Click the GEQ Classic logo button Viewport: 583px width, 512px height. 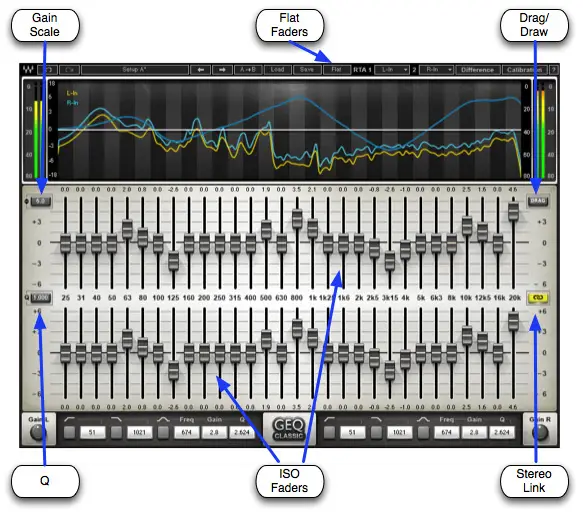tap(289, 429)
